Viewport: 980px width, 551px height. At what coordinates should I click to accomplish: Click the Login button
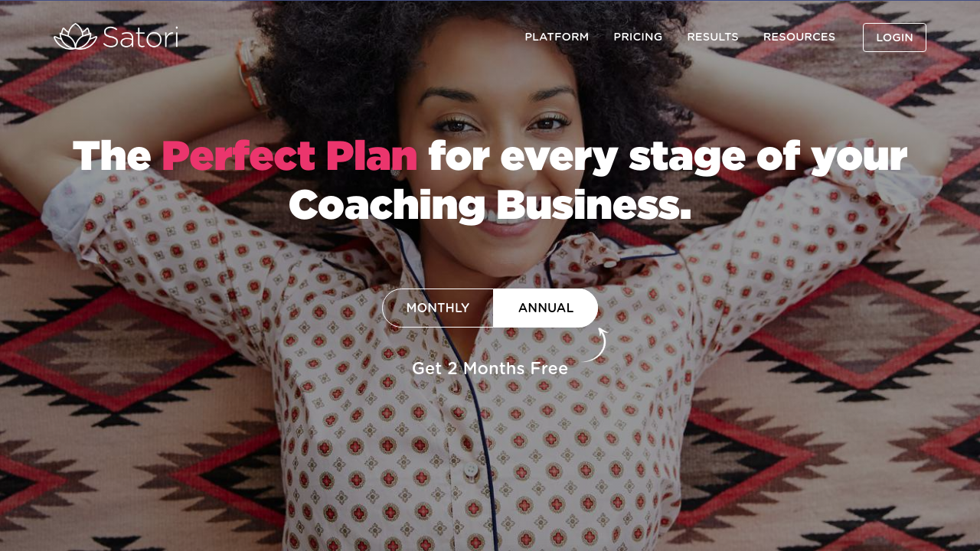(x=894, y=37)
